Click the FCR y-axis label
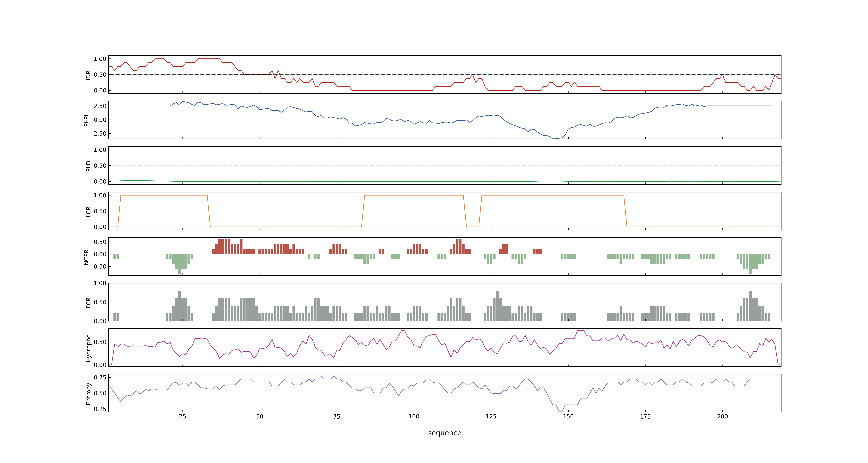Image resolution: width=868 pixels, height=463 pixels. click(x=88, y=302)
